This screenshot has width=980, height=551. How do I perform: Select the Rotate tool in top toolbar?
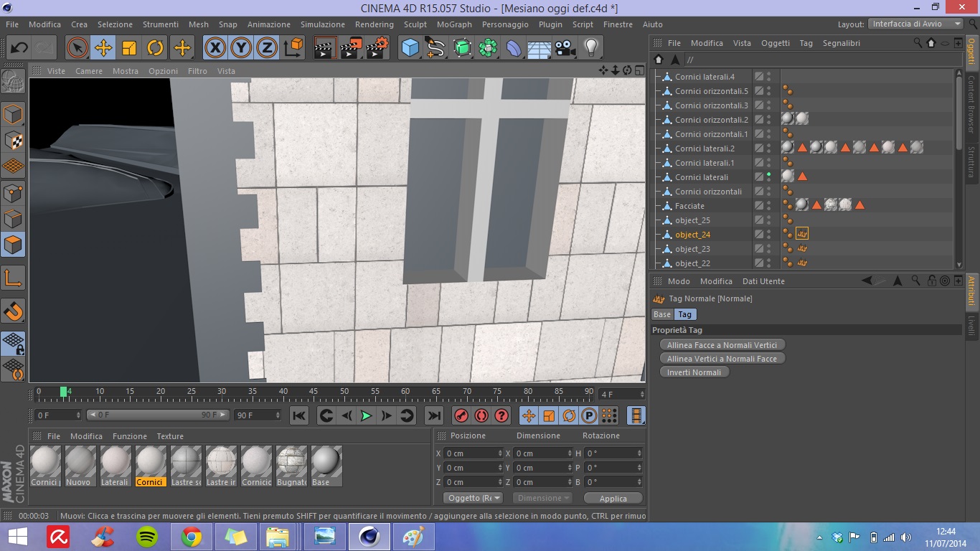pyautogui.click(x=155, y=48)
